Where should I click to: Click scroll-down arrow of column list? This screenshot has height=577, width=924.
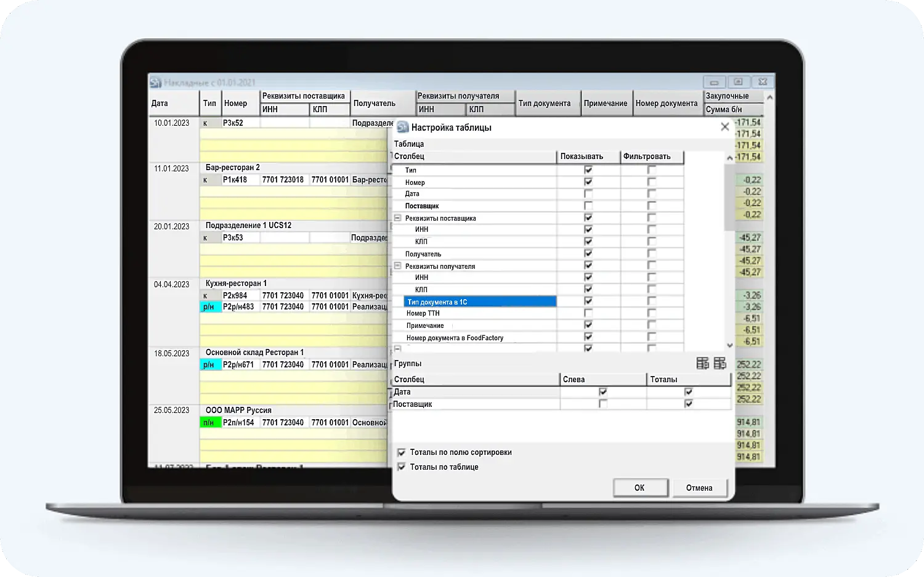(x=729, y=346)
